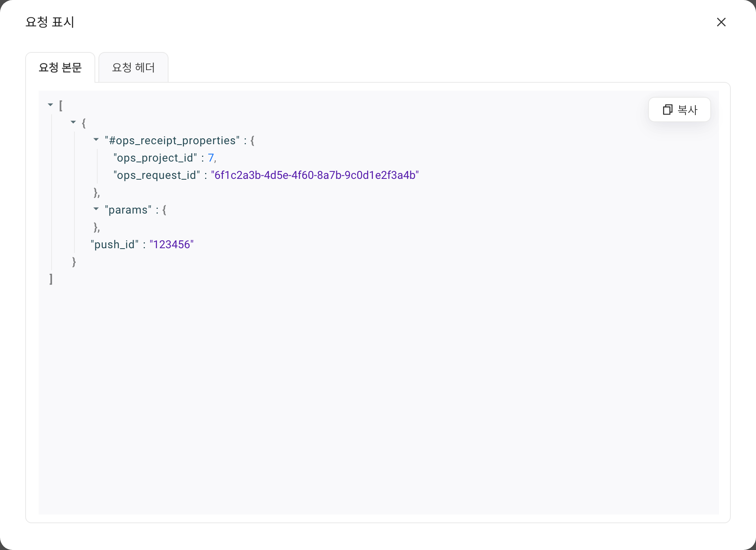Screen dimensions: 756x550
Task: Click the 요청 표시 dialog title
Action: click(x=50, y=22)
